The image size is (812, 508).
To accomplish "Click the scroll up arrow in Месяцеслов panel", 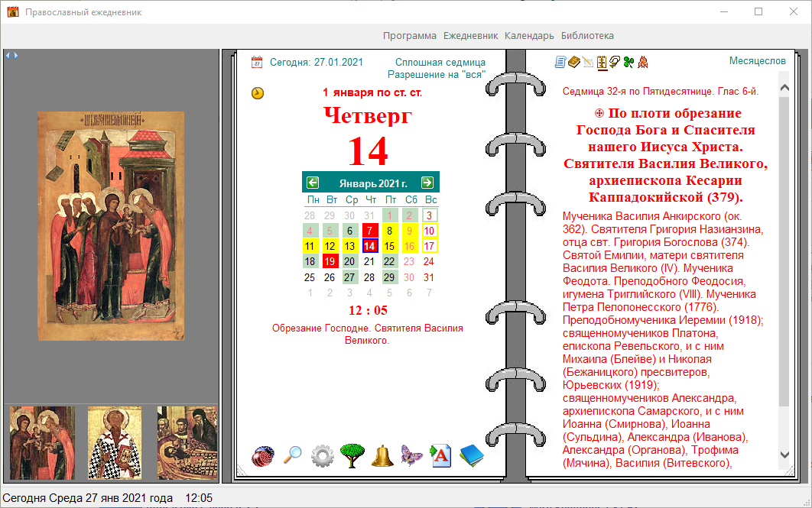I will click(x=784, y=88).
